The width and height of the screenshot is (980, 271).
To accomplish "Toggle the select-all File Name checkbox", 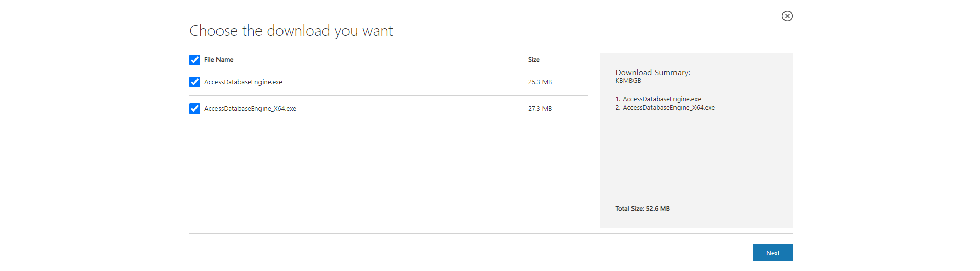I will pos(194,60).
